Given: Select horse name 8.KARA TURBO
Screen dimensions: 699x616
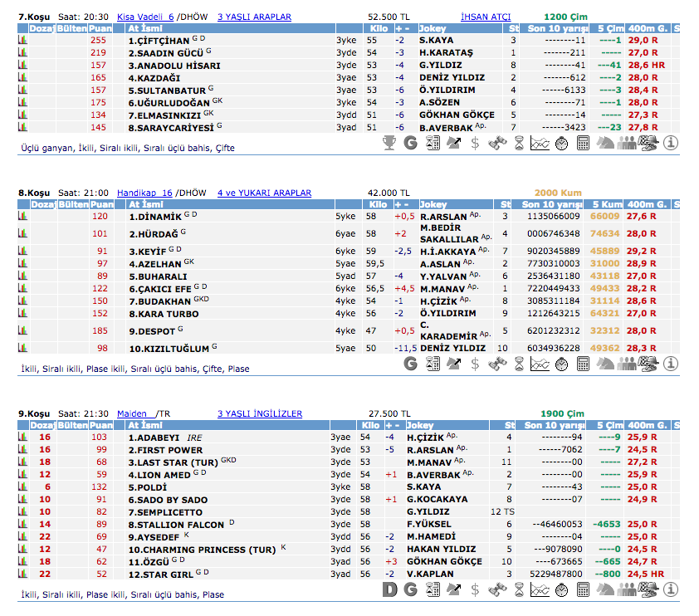Looking at the screenshot, I should tap(159, 314).
